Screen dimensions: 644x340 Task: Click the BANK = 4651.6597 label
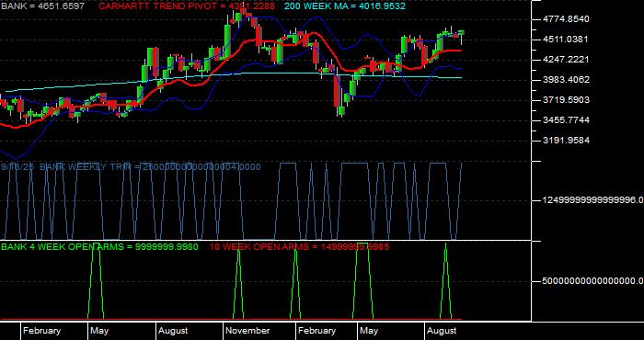42,6
